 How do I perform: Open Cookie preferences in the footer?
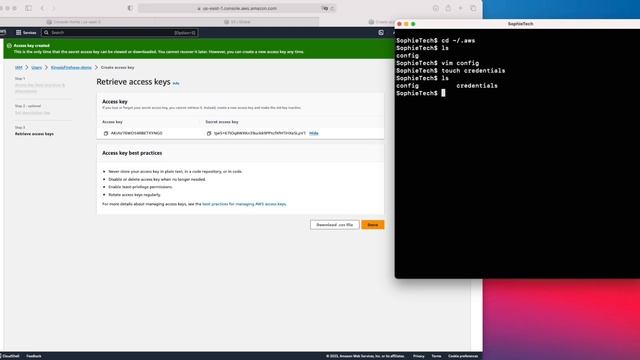coord(463,356)
